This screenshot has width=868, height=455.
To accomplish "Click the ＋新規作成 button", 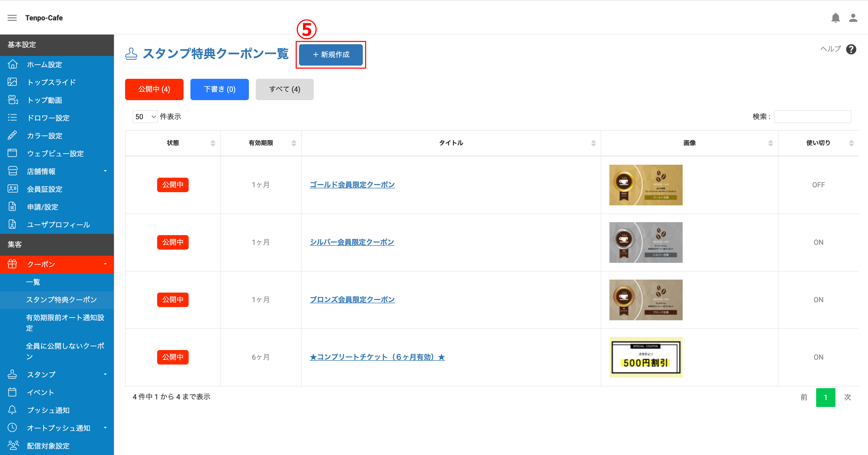I will [x=331, y=55].
